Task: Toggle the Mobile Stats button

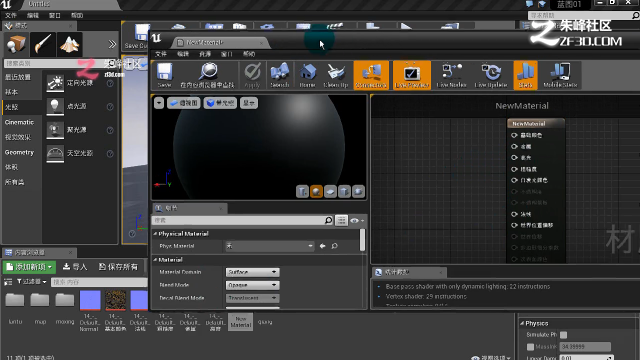Action: point(560,75)
